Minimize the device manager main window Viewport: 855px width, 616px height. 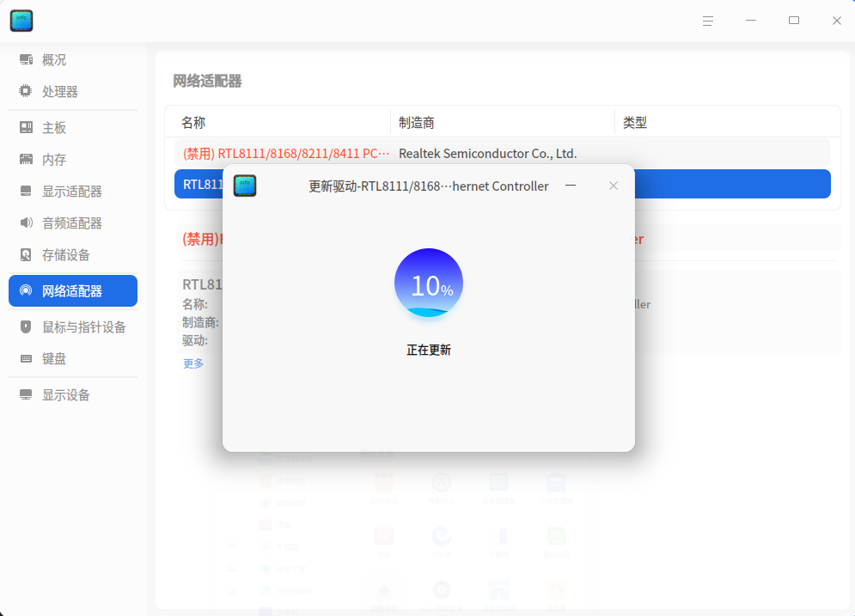[x=751, y=21]
